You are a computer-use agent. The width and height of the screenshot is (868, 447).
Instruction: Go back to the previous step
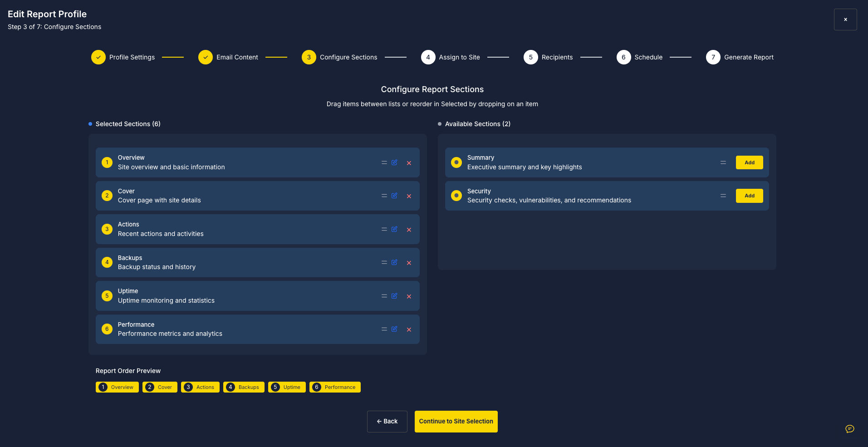[387, 422]
